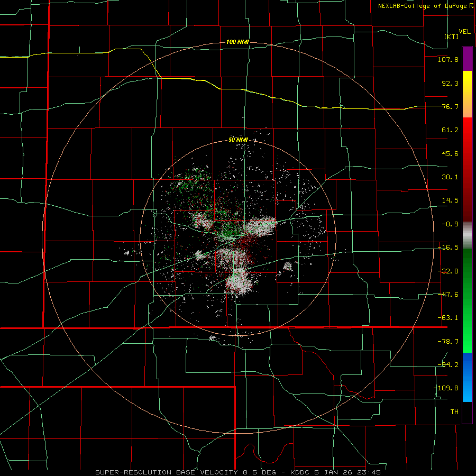Click the NEXLAB-College of DuPage credit text
The image size is (476, 476).
pos(422,6)
